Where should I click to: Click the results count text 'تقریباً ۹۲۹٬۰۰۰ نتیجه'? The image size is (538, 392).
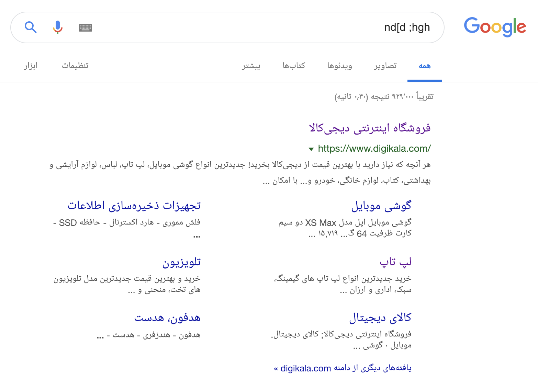tap(384, 96)
